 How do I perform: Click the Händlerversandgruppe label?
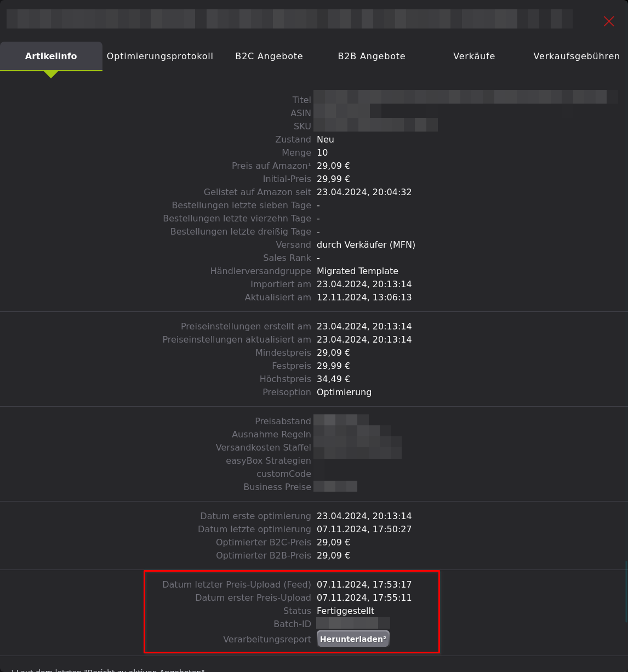261,271
